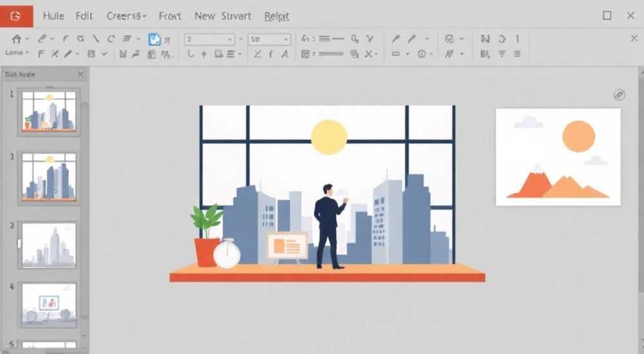Select the grey skyline slide thumbnail numbered 2
Image resolution: width=644 pixels, height=354 pixels.
point(49,245)
